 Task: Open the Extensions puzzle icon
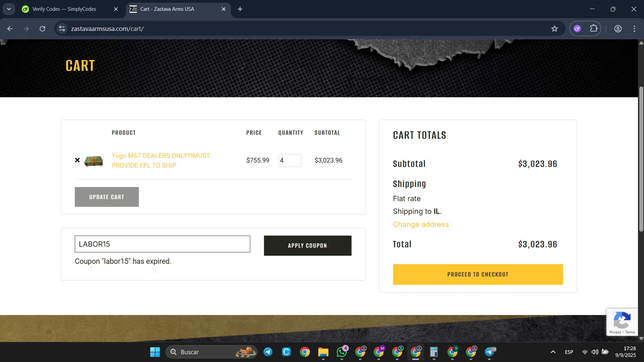[x=594, y=29]
